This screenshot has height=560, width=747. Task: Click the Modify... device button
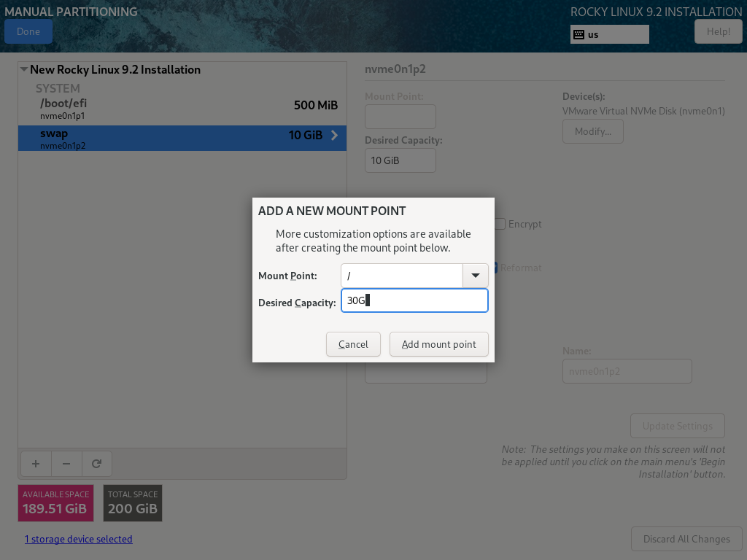click(x=592, y=131)
